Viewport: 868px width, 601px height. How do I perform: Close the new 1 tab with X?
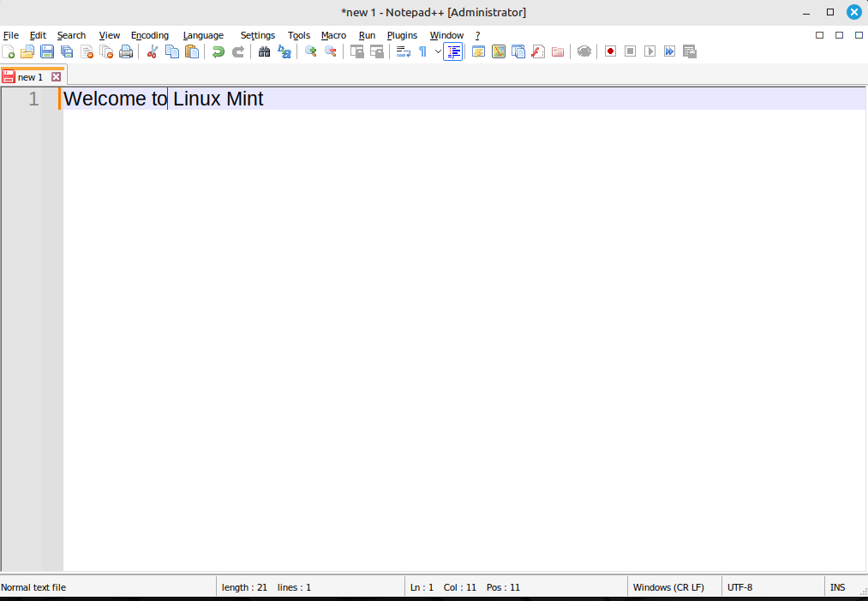(56, 77)
